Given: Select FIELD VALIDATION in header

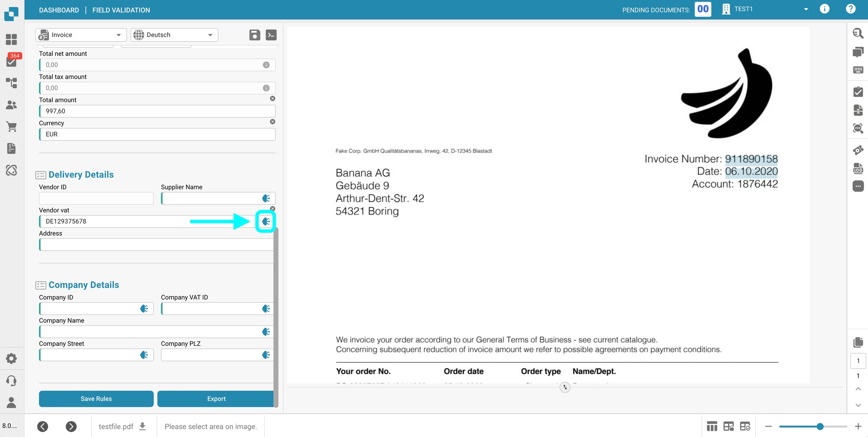Looking at the screenshot, I should (x=121, y=10).
